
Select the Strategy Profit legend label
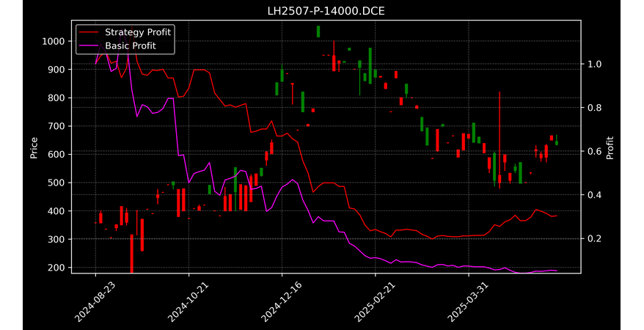tap(138, 32)
